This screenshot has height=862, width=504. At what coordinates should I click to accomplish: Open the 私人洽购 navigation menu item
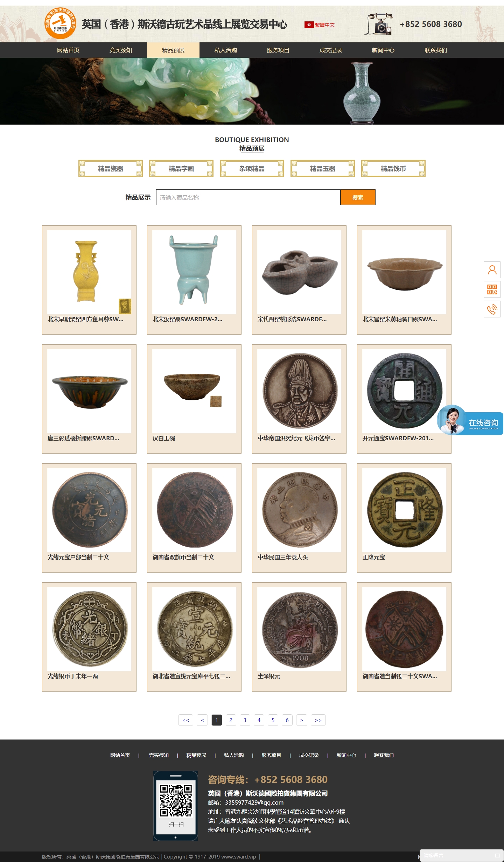click(226, 50)
